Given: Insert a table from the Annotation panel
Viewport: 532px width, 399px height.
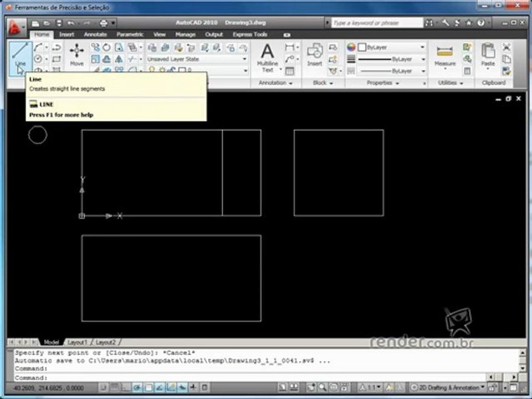Looking at the screenshot, I should (289, 71).
